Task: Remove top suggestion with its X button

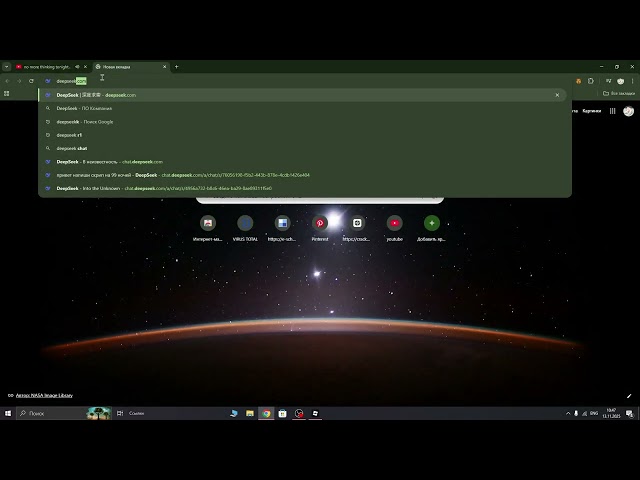Action: [x=557, y=95]
